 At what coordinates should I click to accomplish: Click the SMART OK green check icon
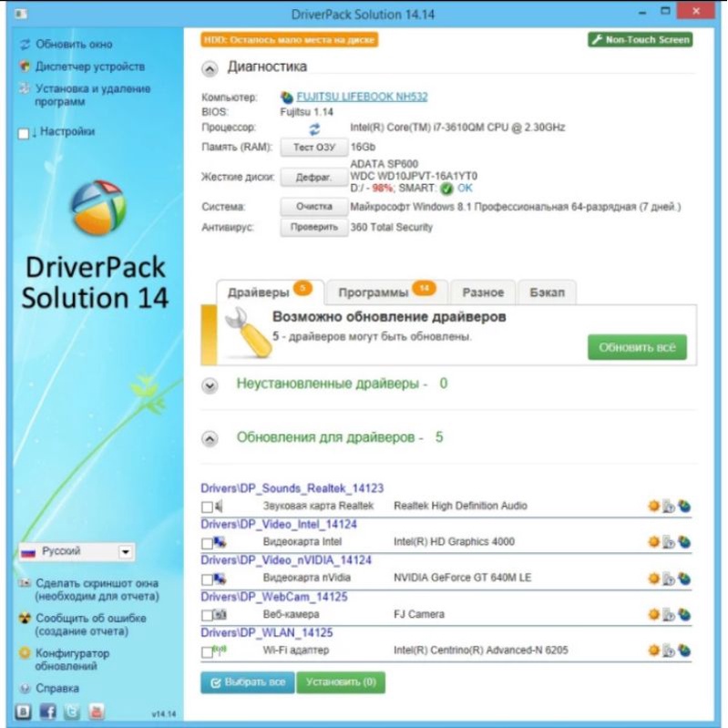[x=446, y=189]
